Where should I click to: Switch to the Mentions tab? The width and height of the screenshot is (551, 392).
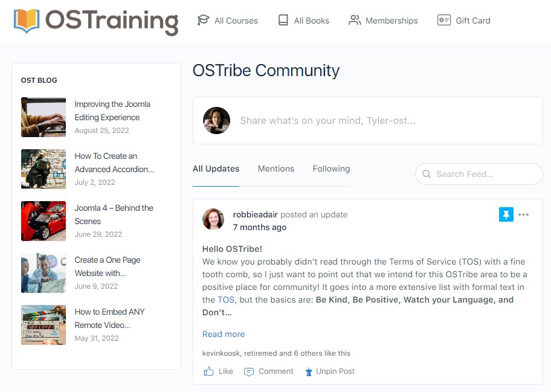276,169
